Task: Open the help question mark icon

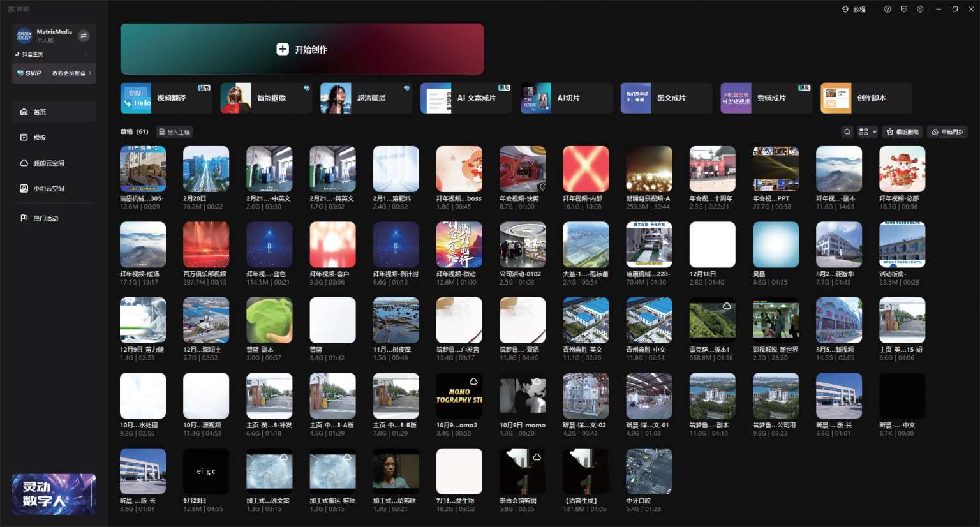Action: [887, 10]
